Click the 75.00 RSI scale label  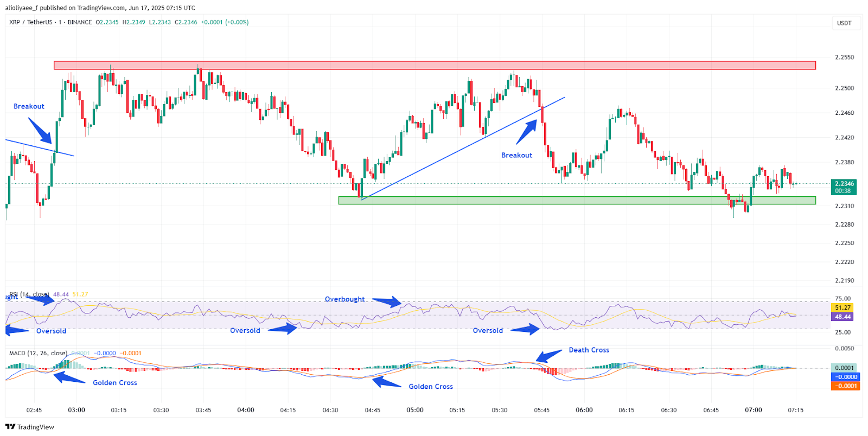[x=843, y=298]
